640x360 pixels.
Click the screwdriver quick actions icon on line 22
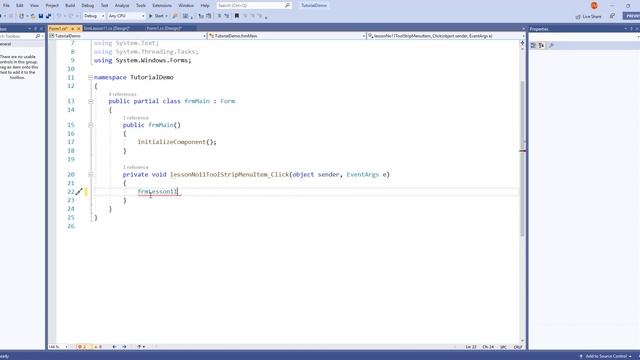pyautogui.click(x=79, y=191)
